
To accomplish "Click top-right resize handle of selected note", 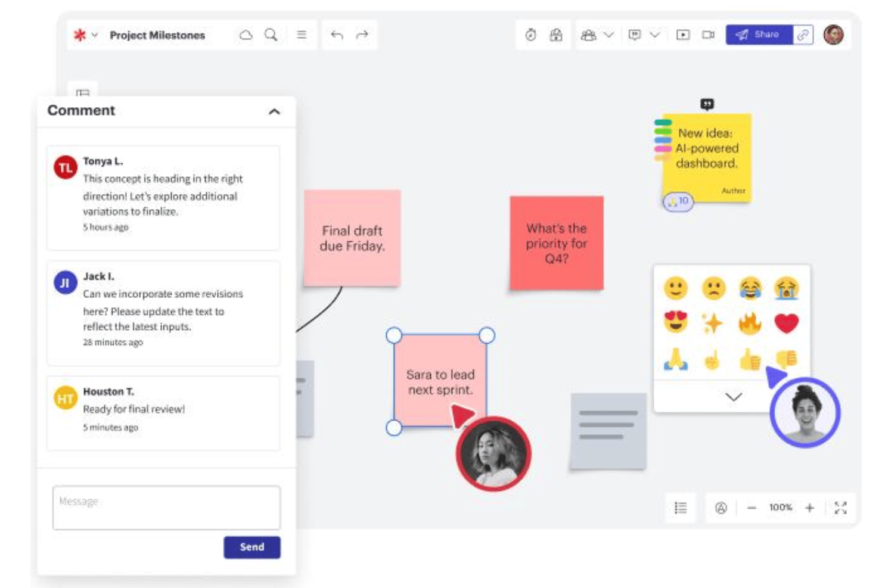I will [487, 335].
